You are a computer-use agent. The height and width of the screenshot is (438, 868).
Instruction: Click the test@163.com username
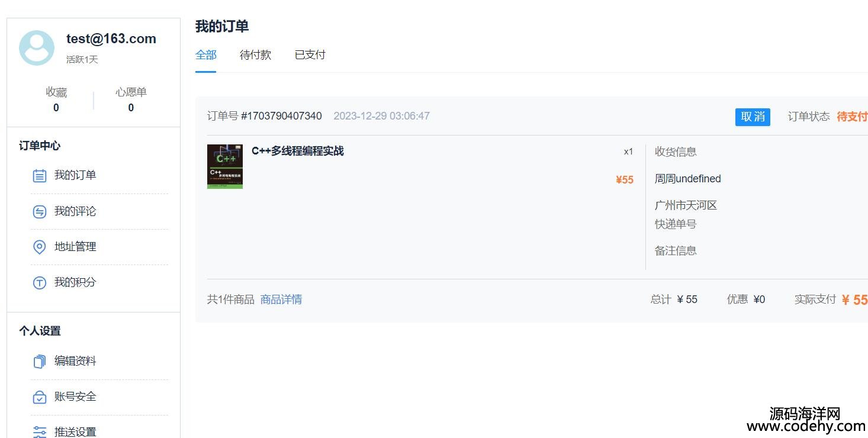(111, 39)
